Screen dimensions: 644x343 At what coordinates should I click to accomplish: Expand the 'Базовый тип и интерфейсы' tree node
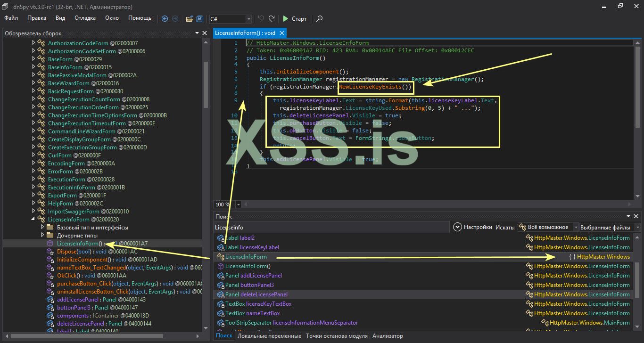click(42, 228)
